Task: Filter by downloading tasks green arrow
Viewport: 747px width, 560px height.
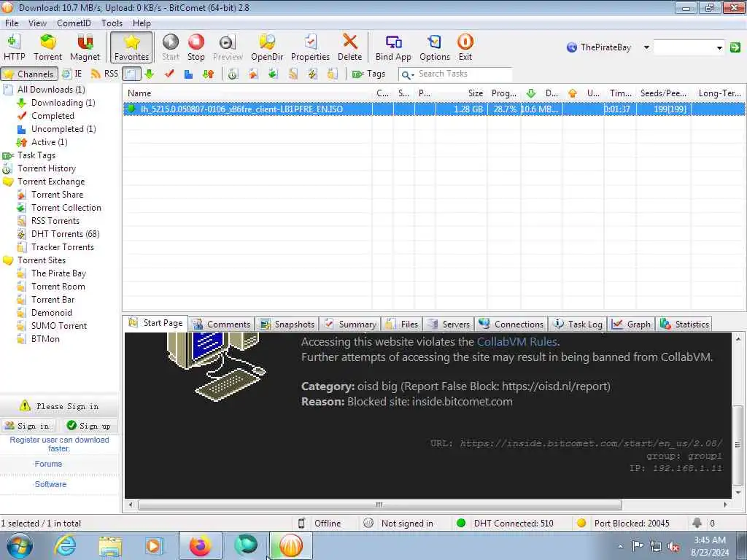Action: click(149, 74)
